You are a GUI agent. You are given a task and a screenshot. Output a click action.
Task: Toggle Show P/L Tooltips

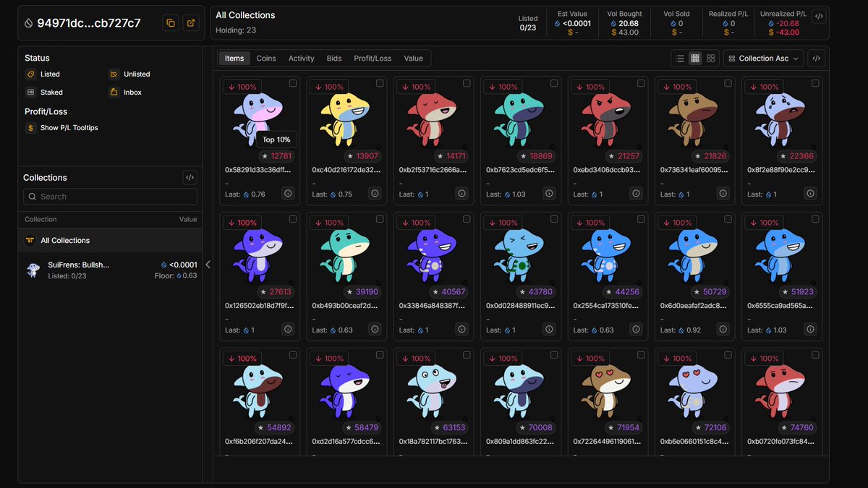61,128
